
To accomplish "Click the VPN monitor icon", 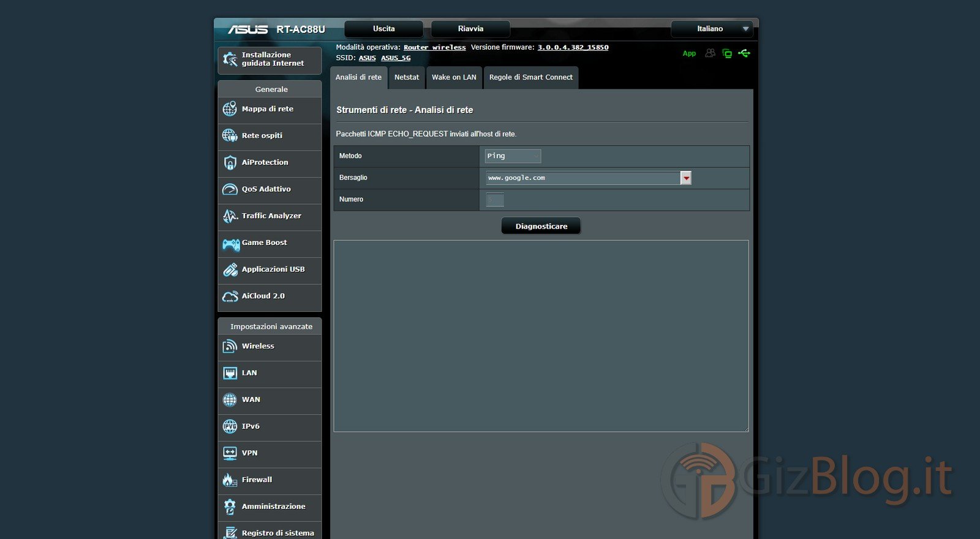I will pyautogui.click(x=230, y=453).
